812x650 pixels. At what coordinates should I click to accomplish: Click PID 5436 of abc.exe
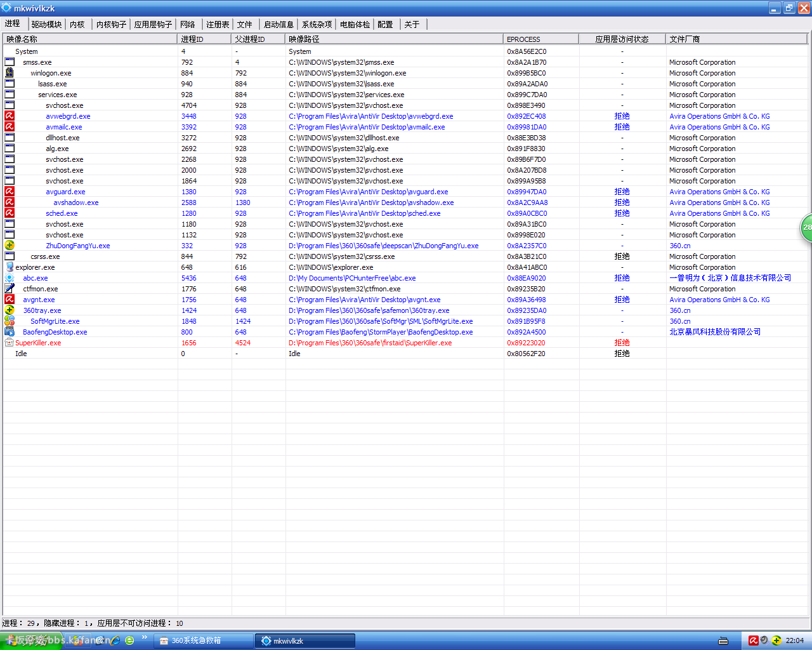(189, 278)
